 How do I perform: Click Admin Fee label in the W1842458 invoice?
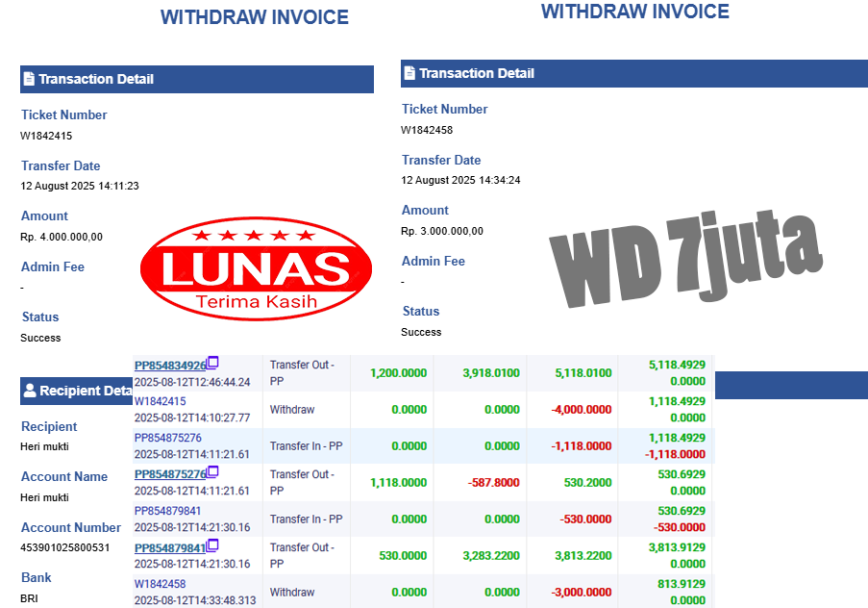(434, 261)
